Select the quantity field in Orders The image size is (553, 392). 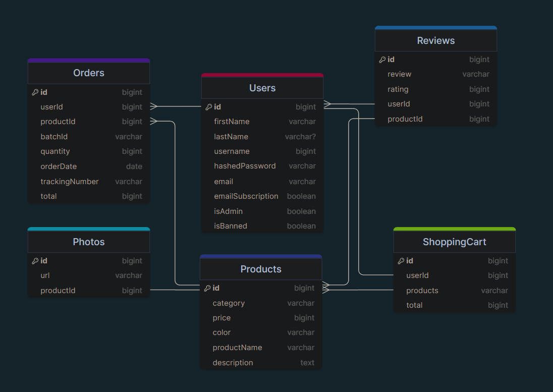point(89,151)
